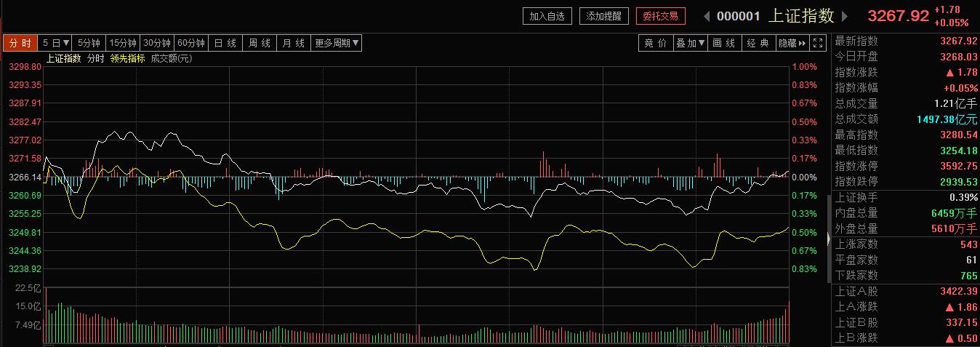Go to next stock with right arrow

[x=845, y=16]
